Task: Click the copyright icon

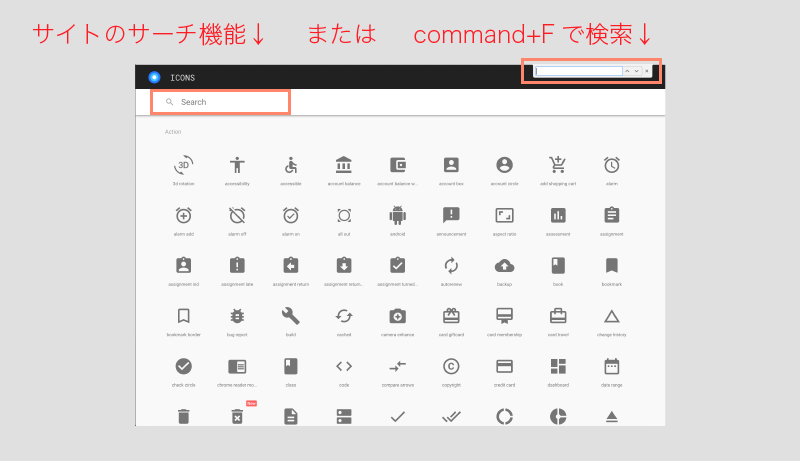Action: coord(451,365)
